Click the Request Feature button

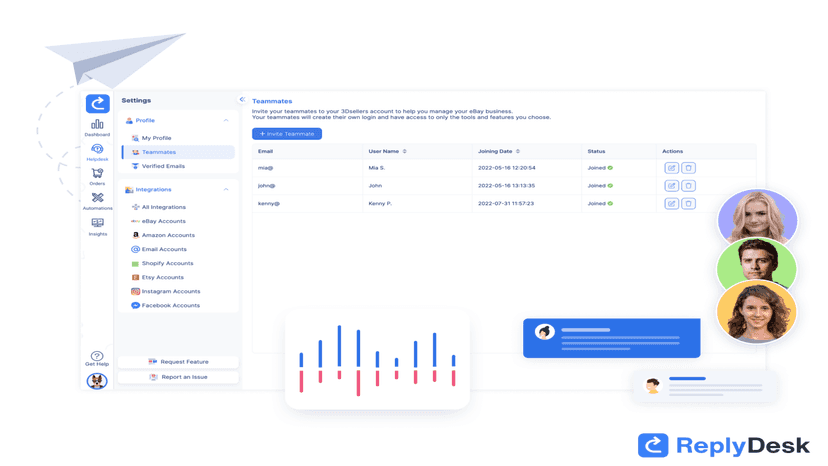(x=178, y=362)
